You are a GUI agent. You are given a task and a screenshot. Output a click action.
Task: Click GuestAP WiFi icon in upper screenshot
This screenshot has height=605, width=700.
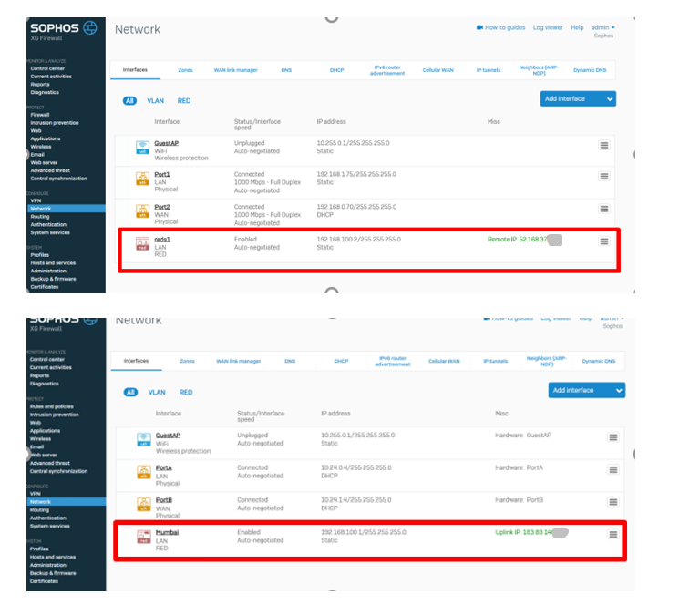click(142, 148)
